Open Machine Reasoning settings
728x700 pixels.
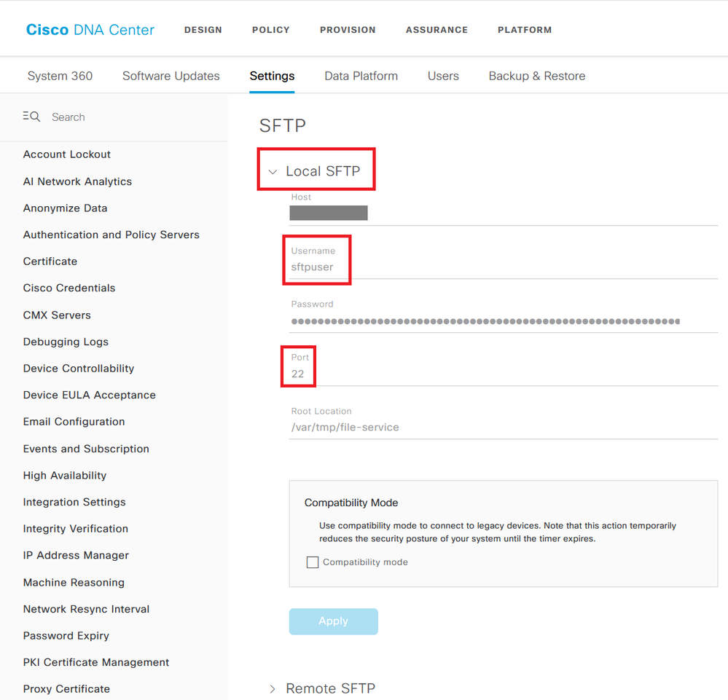(x=74, y=582)
